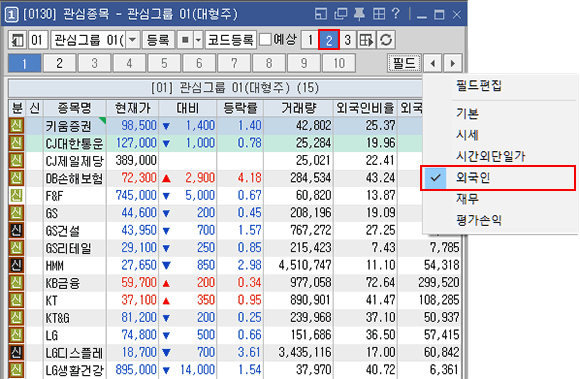This screenshot has width=580, height=379.
Task: Select the CJ대한통운 row name
Action: pos(74,143)
